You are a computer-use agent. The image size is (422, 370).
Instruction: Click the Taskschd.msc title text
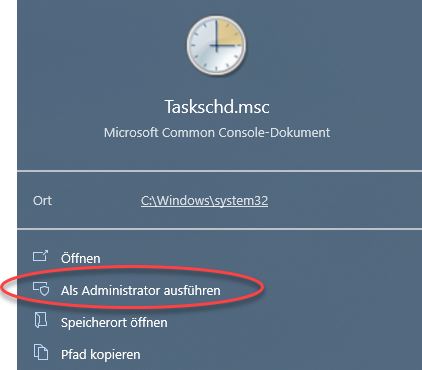coord(217,107)
